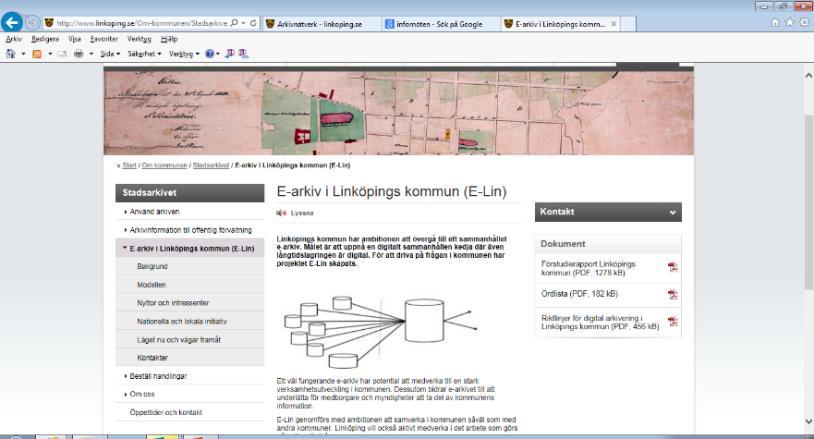Click the Forward navigation arrow

[x=33, y=22]
